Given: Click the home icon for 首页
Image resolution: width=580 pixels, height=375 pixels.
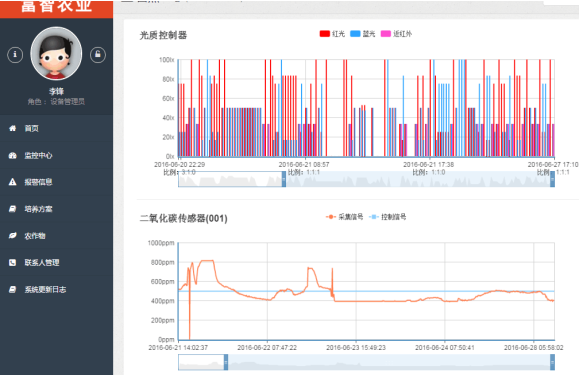Looking at the screenshot, I should click(x=13, y=128).
